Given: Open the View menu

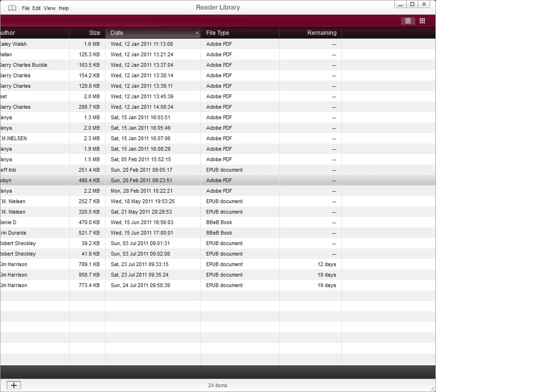Looking at the screenshot, I should 50,8.
